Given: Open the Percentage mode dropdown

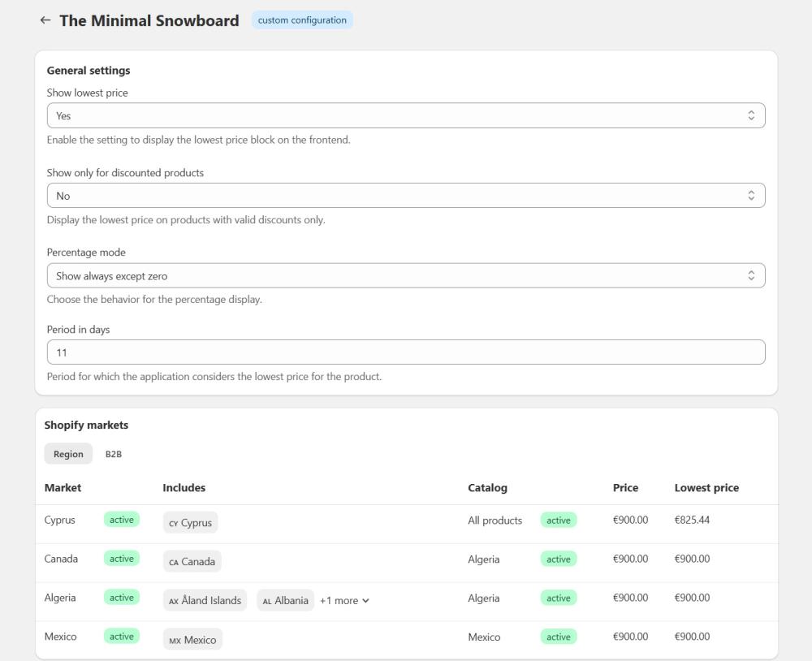Looking at the screenshot, I should (406, 275).
